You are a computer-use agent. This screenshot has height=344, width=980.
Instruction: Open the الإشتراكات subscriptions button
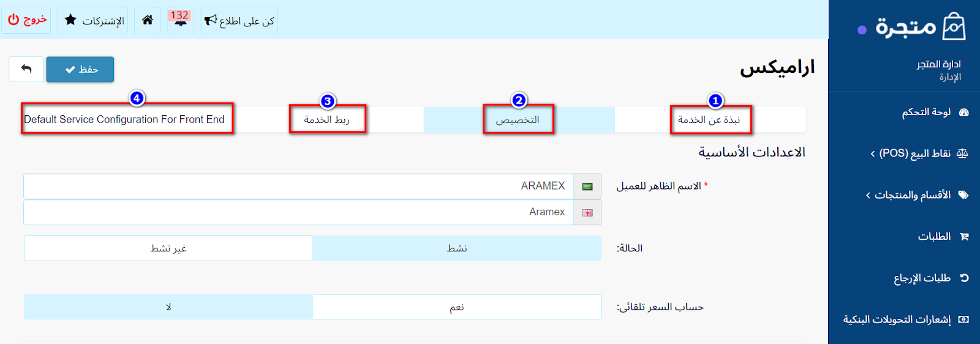tap(93, 20)
